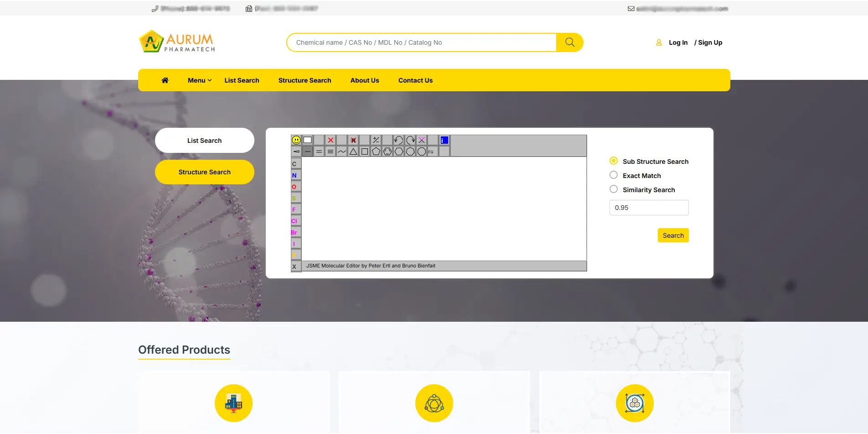This screenshot has width=868, height=434.
Task: Click the red X delete tool
Action: click(331, 140)
